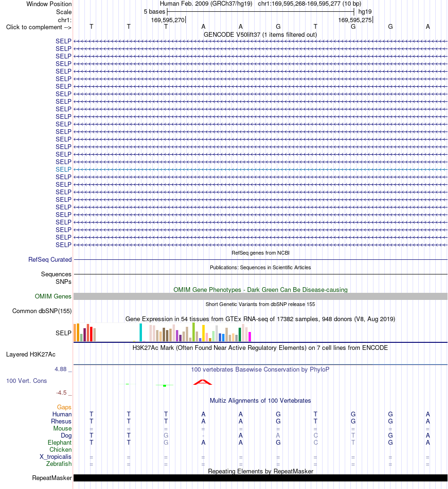Click the red peak in PhyloP conservation graph
Image resolution: width=448 pixels, height=489 pixels.
(203, 382)
